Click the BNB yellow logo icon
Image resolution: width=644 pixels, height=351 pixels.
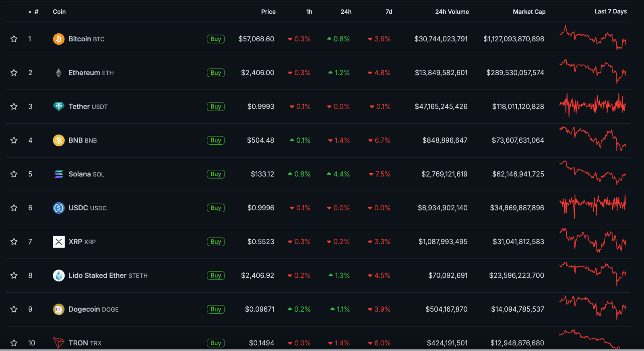[x=59, y=140]
